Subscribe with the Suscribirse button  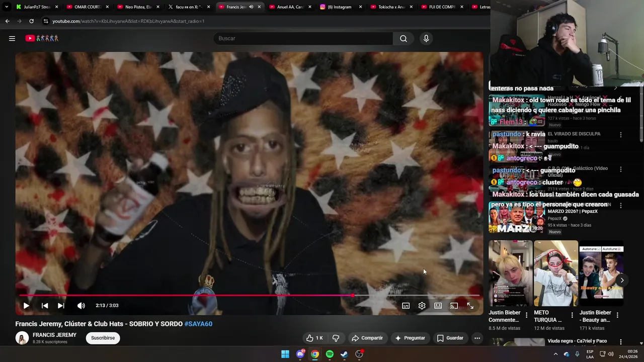click(103, 338)
